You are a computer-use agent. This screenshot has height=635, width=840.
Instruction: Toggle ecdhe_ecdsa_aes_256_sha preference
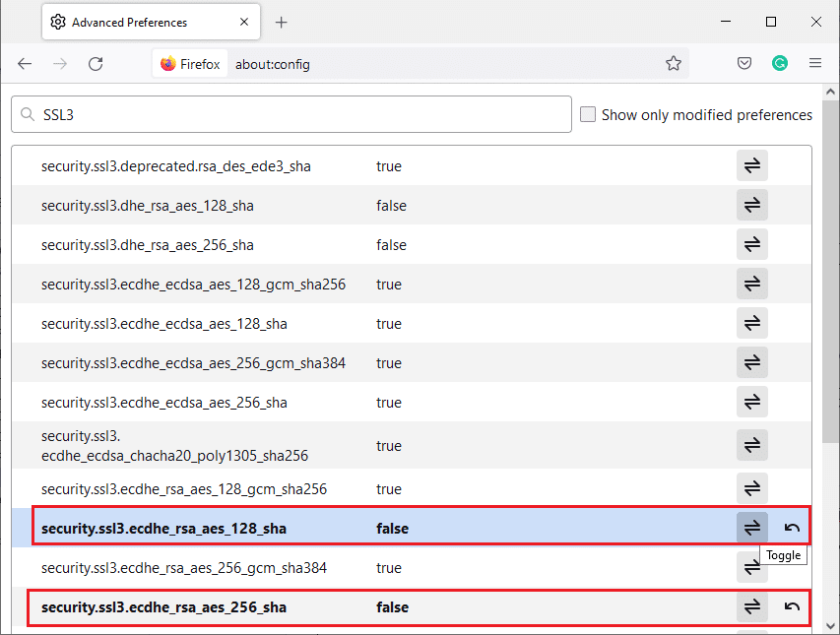click(x=752, y=402)
